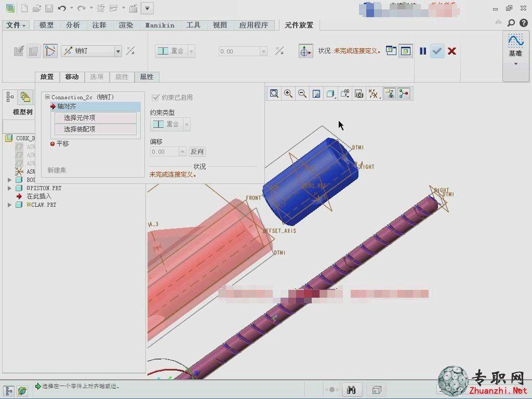Click the Save icon in quick access toolbar

tap(49, 8)
